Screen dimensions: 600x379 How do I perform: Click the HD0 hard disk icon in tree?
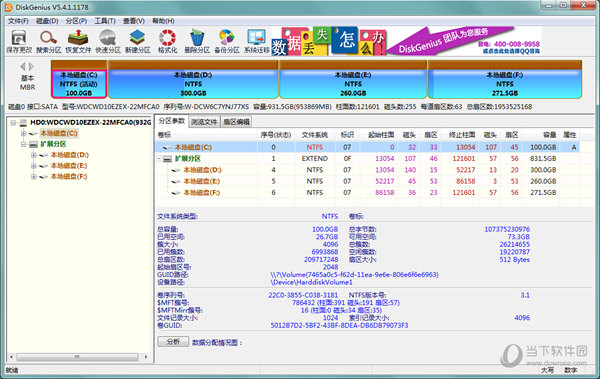[x=23, y=123]
